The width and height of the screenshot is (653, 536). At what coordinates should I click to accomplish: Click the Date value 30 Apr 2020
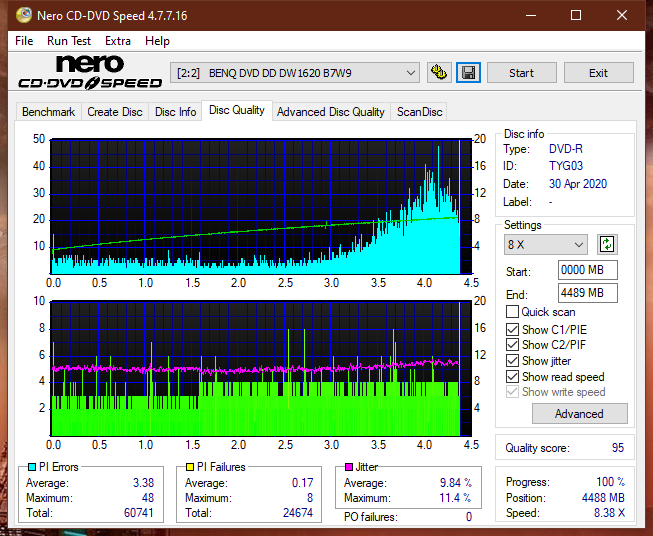578,184
